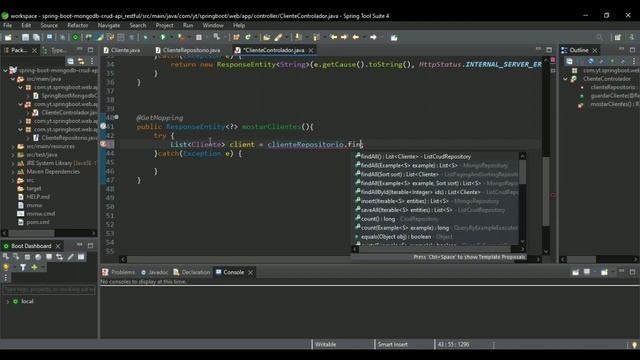Screen dimensions: 640x360
Task: Click the pencil edit icon in Boot Dashboard
Action: point(71,257)
